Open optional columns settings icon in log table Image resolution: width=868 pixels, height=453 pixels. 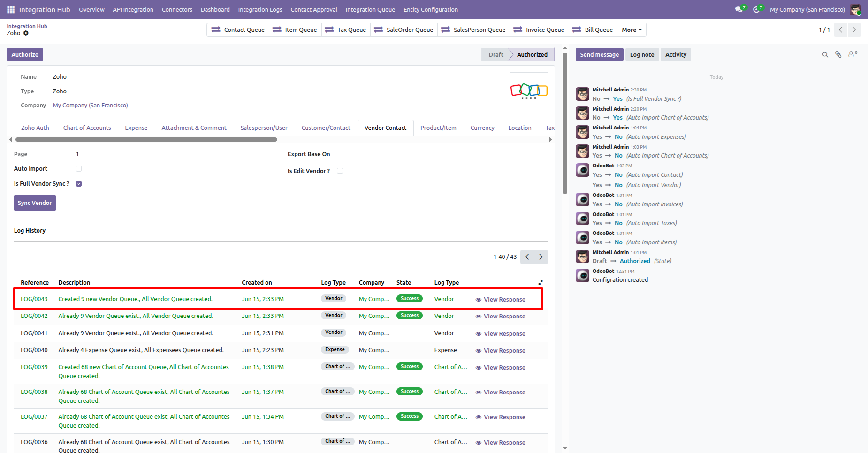[541, 283]
